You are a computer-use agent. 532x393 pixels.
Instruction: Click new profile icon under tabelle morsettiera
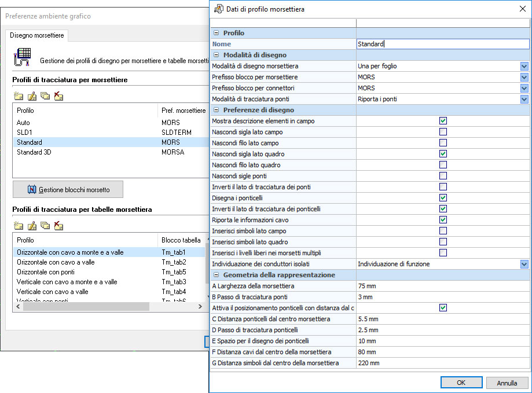pos(19,226)
